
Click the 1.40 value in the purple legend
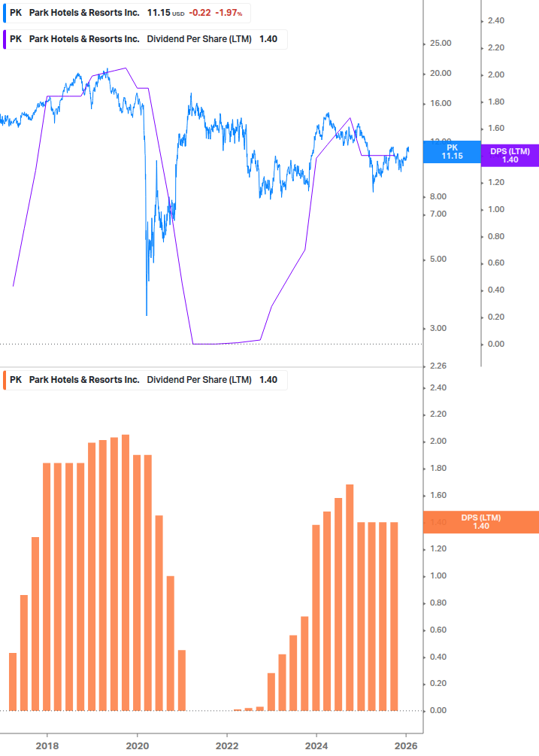coord(268,39)
